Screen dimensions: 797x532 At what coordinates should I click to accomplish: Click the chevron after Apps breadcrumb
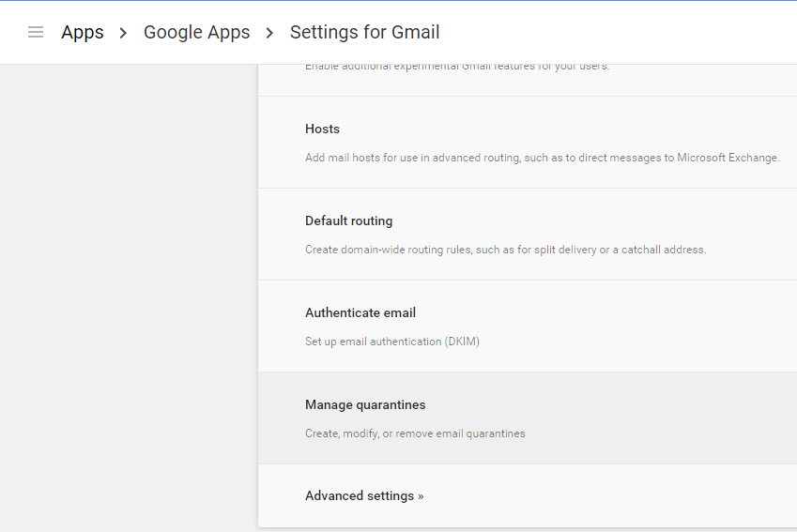click(123, 33)
